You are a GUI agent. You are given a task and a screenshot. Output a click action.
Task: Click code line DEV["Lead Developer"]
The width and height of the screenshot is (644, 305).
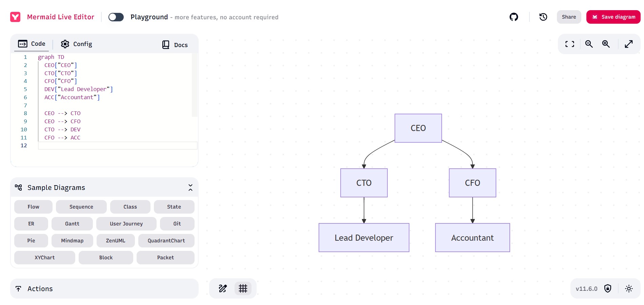[x=79, y=89]
